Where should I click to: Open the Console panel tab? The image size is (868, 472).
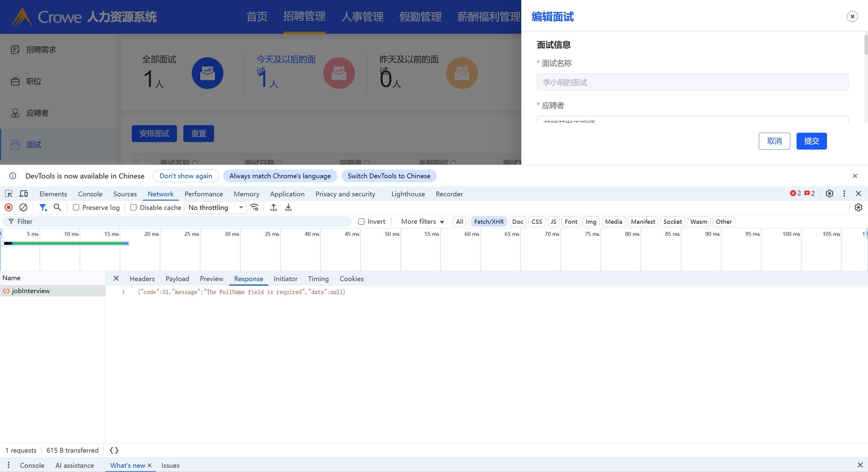(x=90, y=194)
